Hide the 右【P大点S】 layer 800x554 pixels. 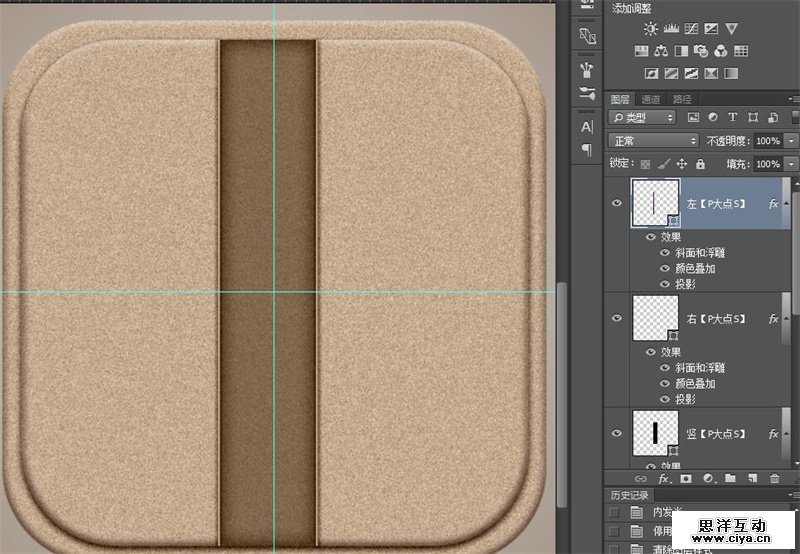point(617,318)
